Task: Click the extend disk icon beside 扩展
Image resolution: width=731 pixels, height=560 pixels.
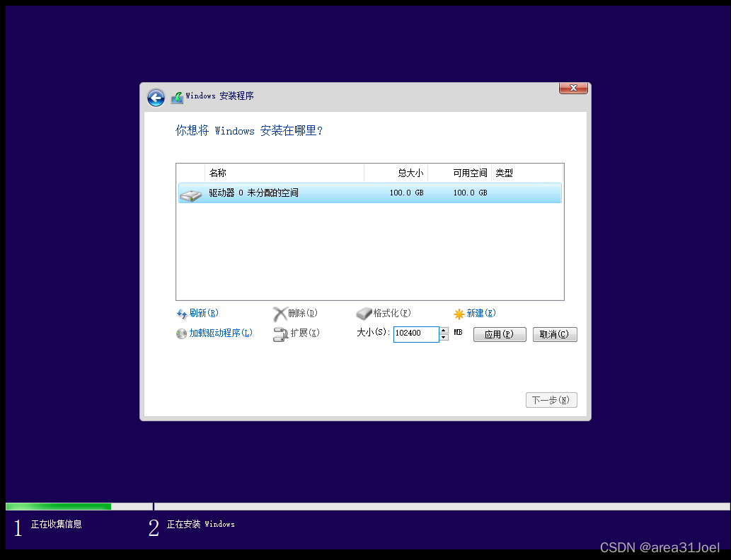Action: click(280, 334)
